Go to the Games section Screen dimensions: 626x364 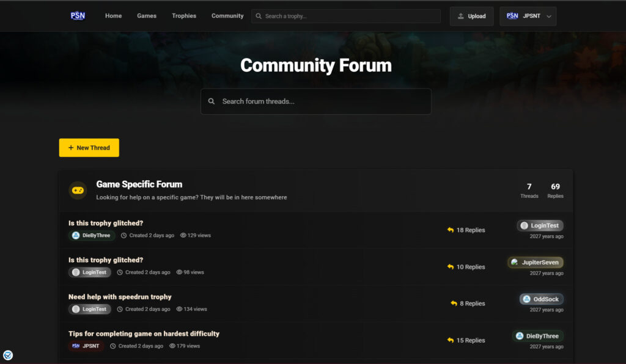[147, 16]
